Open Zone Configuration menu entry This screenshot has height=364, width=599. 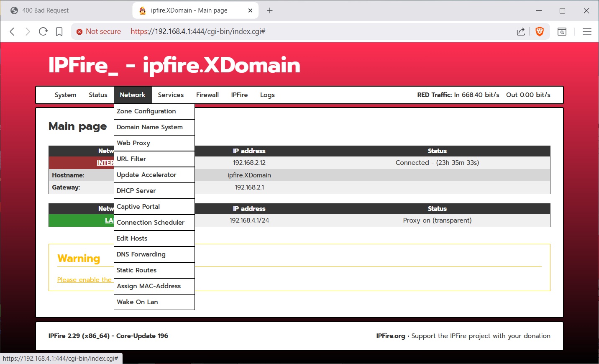(x=146, y=111)
